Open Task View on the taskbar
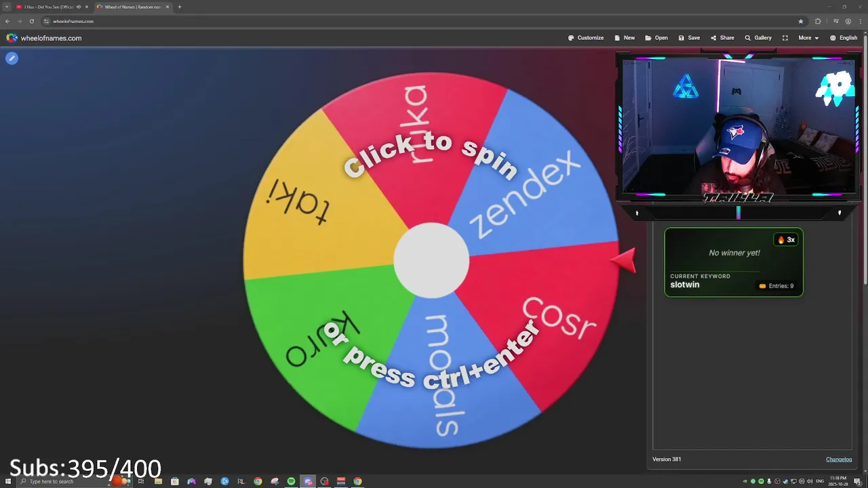Viewport: 868px width, 488px height. tap(141, 481)
